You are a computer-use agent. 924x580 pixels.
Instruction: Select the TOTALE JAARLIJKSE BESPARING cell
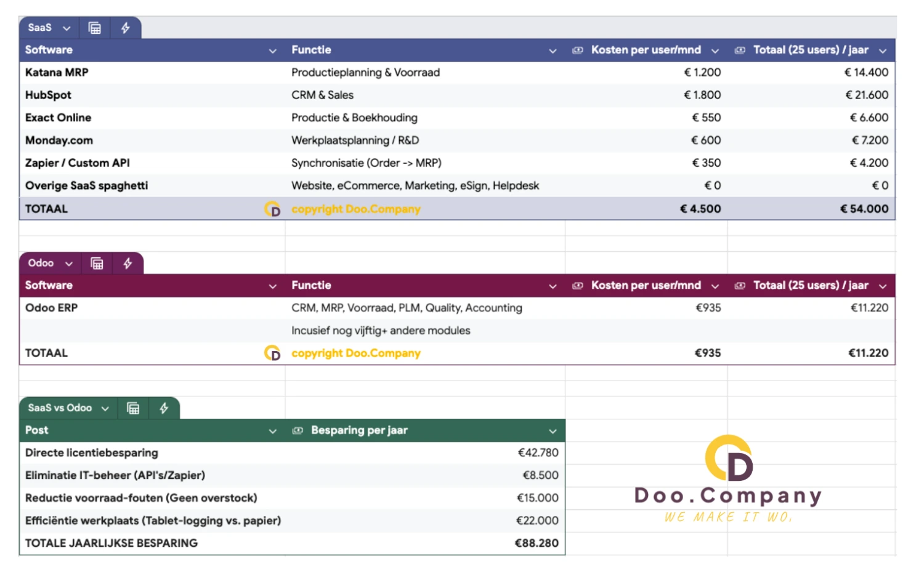152,544
